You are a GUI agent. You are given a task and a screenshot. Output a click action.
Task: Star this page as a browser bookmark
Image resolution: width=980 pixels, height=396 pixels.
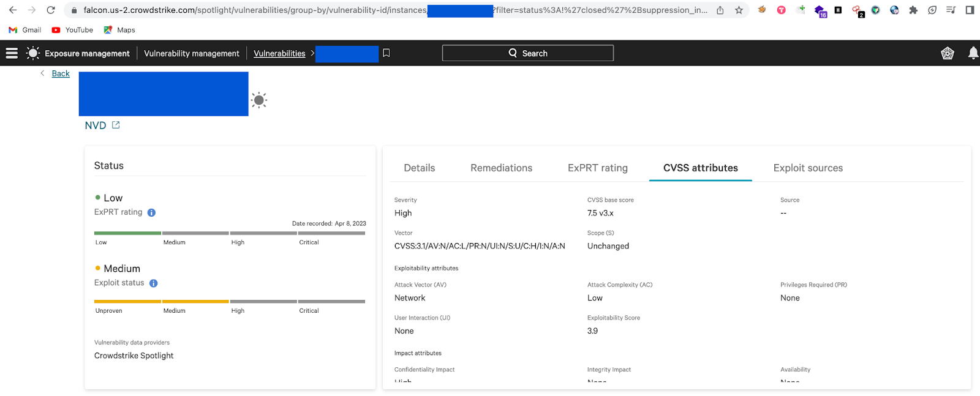point(739,10)
